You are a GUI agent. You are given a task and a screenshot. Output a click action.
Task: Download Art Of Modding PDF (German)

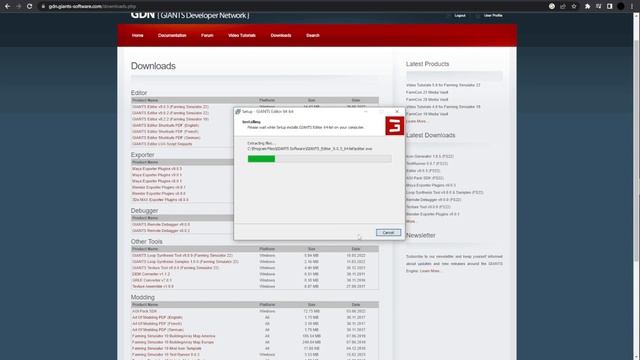158,329
